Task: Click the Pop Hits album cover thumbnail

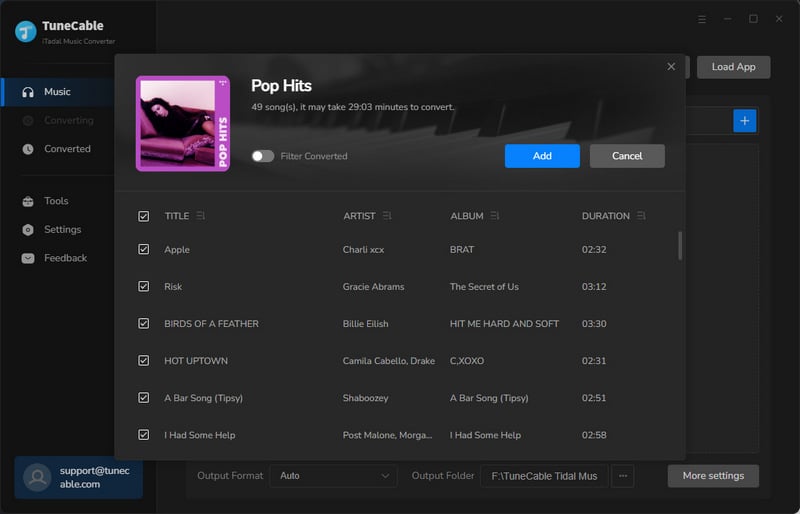Action: (183, 124)
